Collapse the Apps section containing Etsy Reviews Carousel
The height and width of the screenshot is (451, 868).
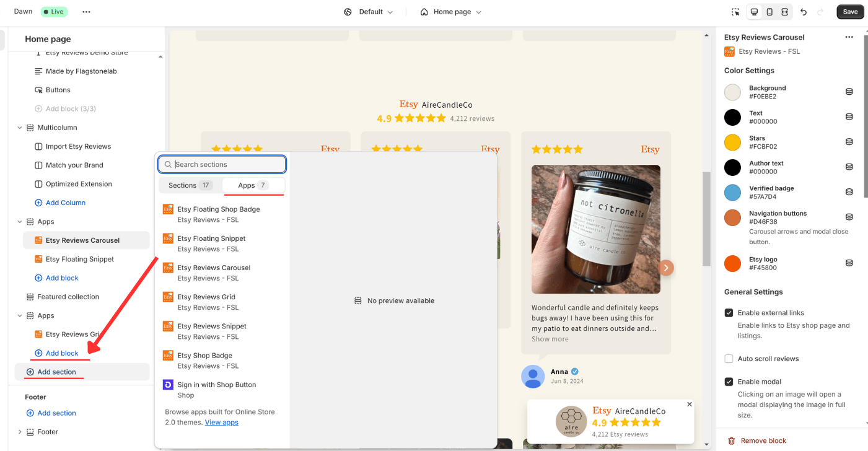pos(19,222)
